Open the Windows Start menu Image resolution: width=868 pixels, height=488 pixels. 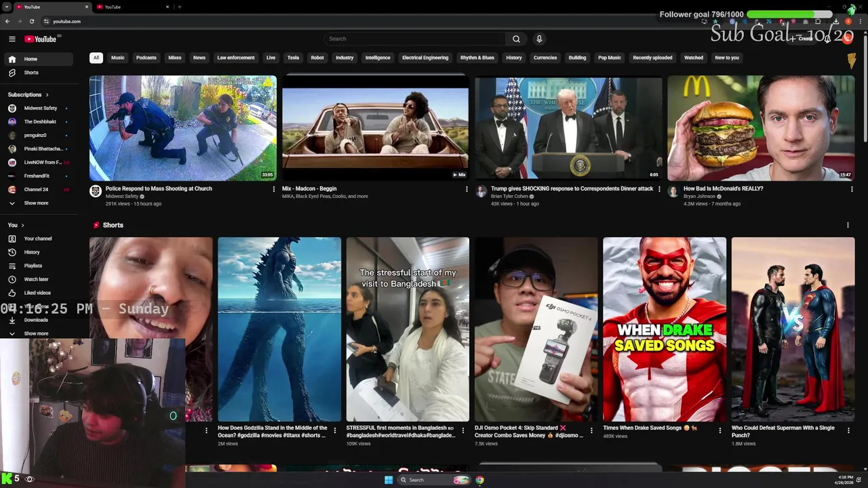tap(389, 480)
